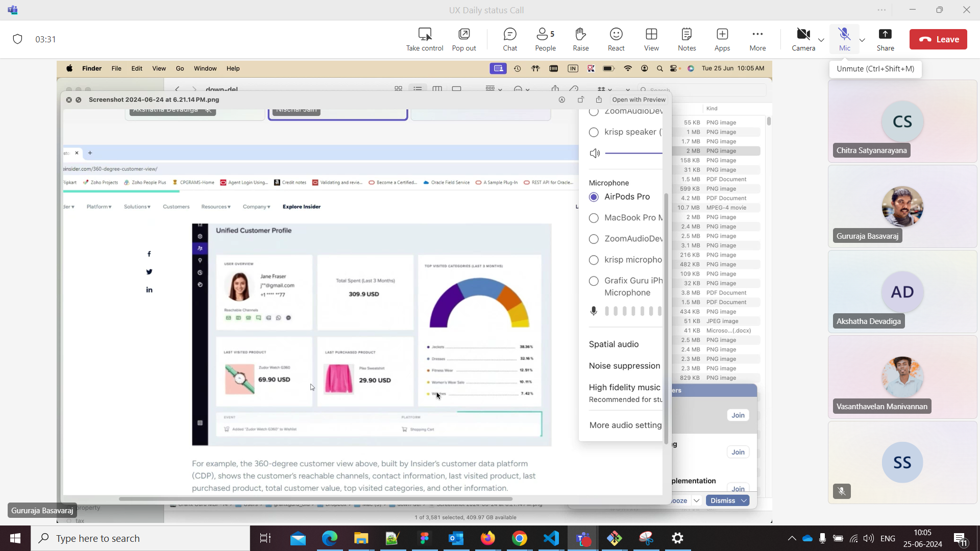This screenshot has height=551, width=980.
Task: Turn on the Camera
Action: (803, 39)
